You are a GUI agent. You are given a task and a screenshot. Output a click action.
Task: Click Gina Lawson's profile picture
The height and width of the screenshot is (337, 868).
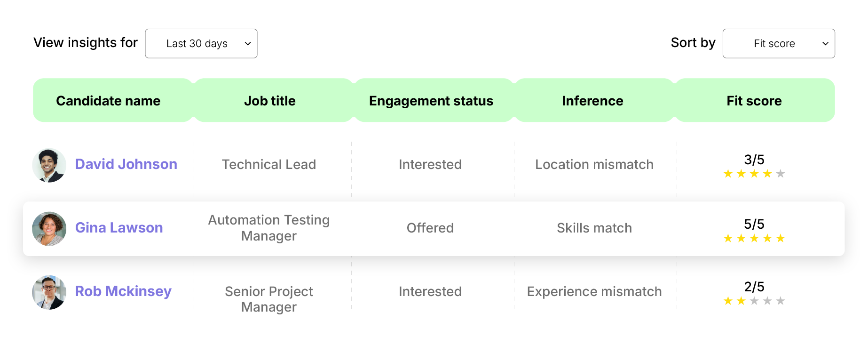pos(49,228)
